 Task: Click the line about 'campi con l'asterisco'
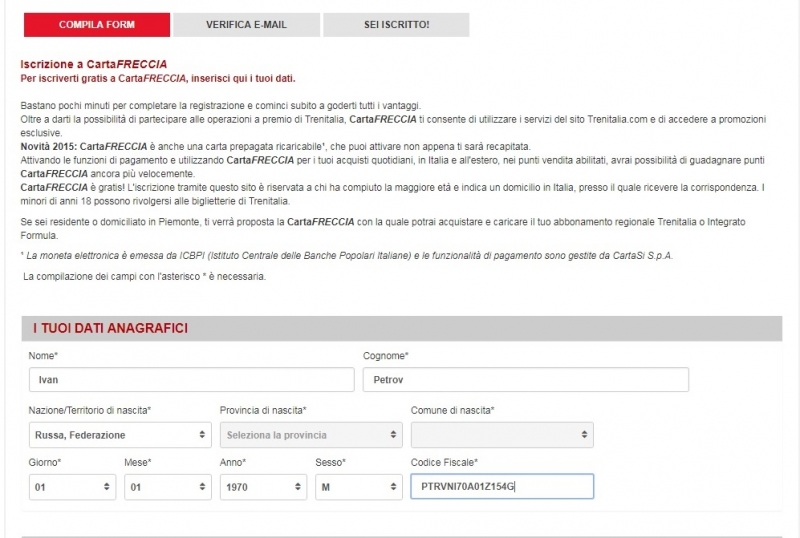[x=144, y=277]
